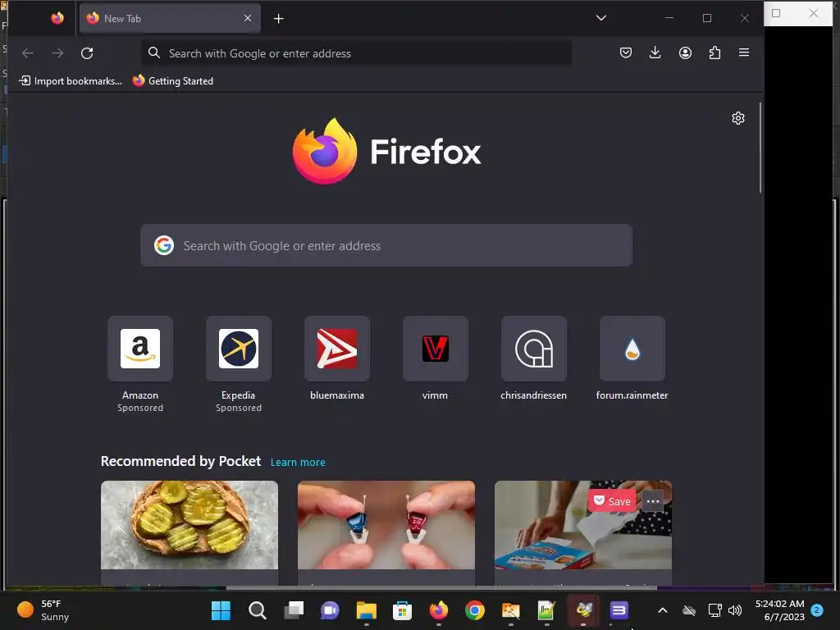Expand the list all tabs chevron
This screenshot has height=630, width=840.
(601, 18)
